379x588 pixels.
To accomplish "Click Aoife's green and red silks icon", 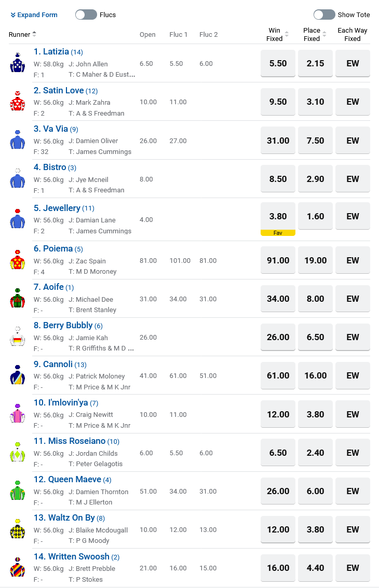I will [18, 298].
